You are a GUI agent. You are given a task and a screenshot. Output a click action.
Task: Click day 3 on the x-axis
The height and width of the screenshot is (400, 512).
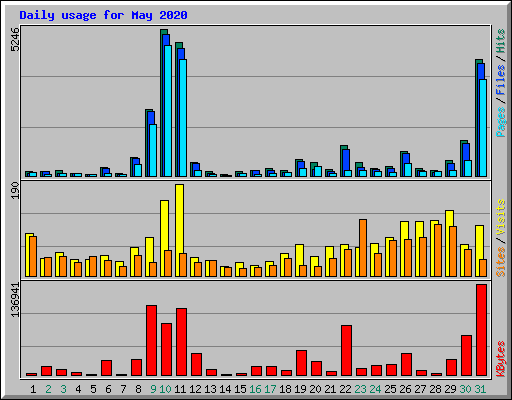63,389
